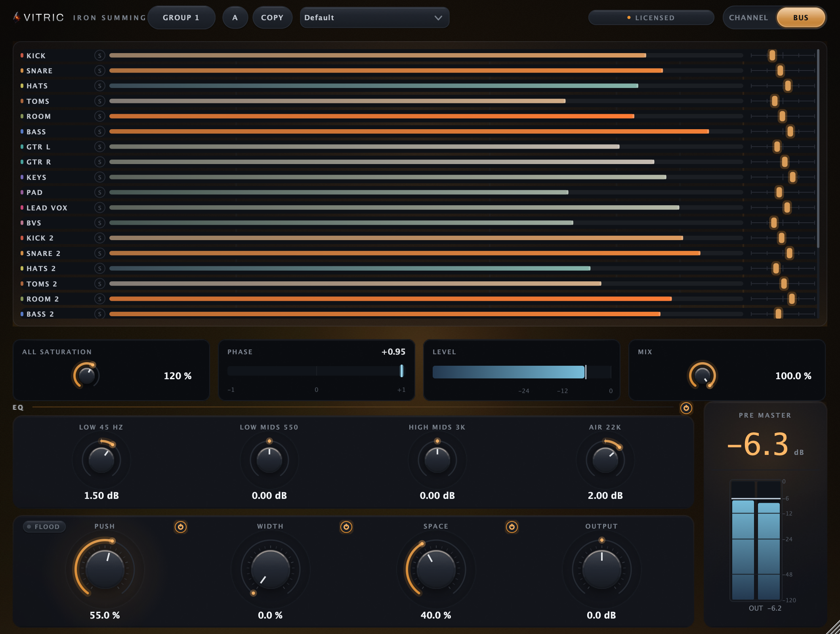Click the HIGH MIDS 3K EQ knob
The height and width of the screenshot is (634, 840).
pos(437,460)
